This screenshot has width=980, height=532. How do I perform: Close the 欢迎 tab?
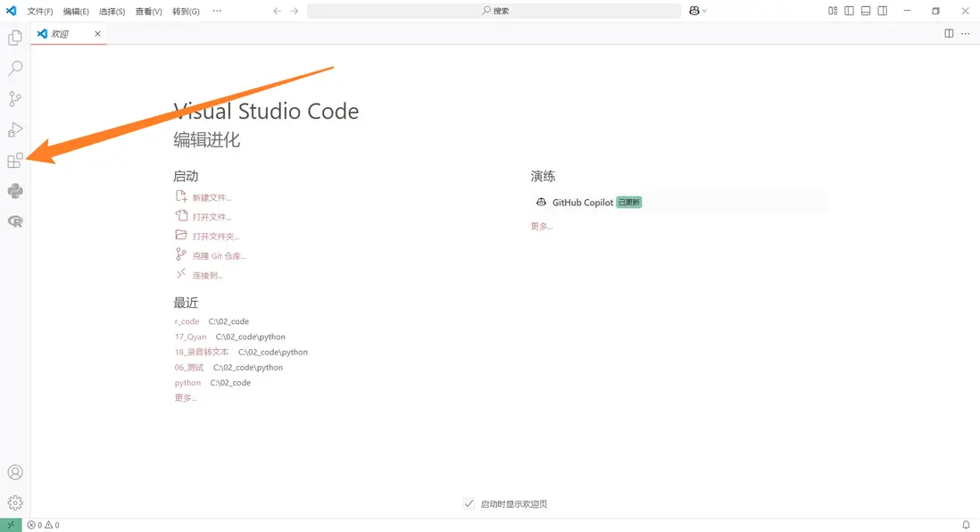(x=97, y=34)
